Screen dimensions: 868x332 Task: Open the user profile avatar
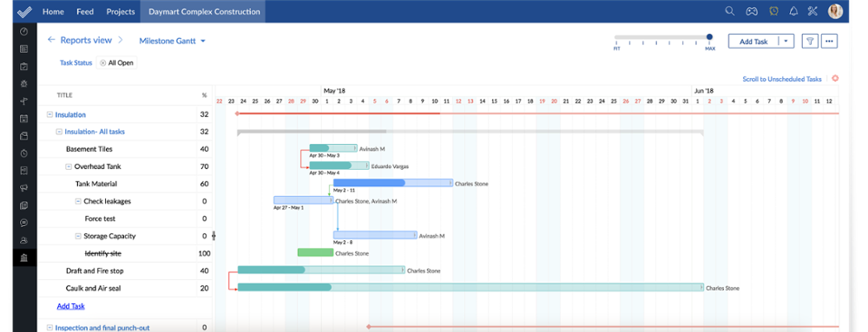pyautogui.click(x=835, y=11)
